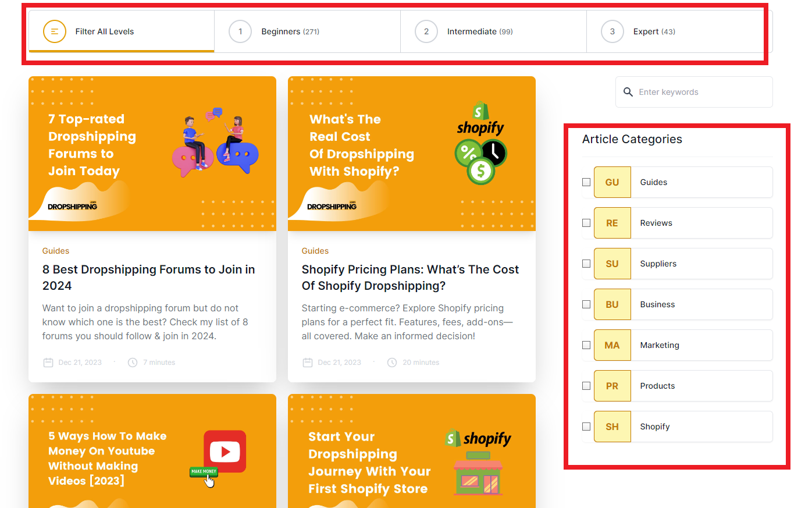Click the circled number 3 icon

tap(612, 31)
